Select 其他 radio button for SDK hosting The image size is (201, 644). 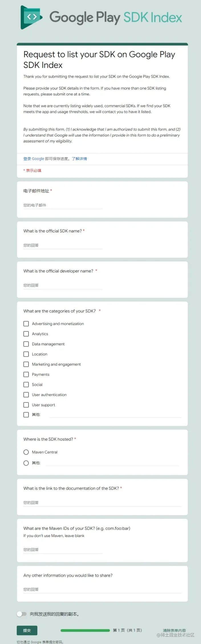26,463
